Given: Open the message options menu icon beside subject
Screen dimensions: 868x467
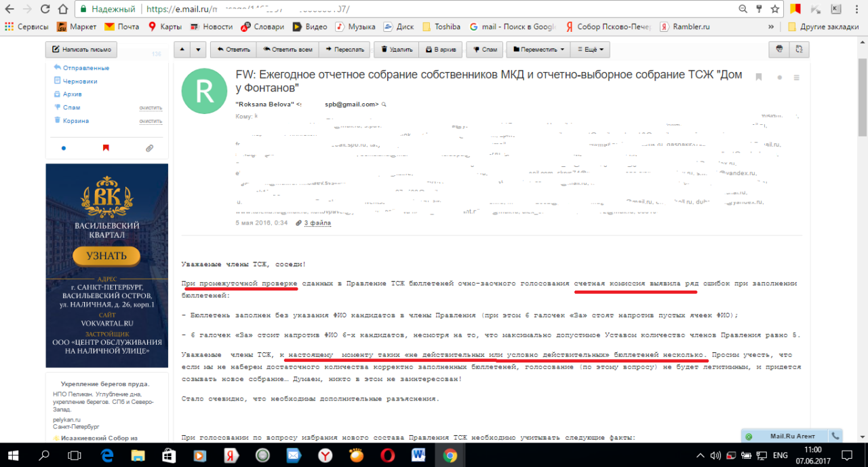Looking at the screenshot, I should click(x=797, y=77).
